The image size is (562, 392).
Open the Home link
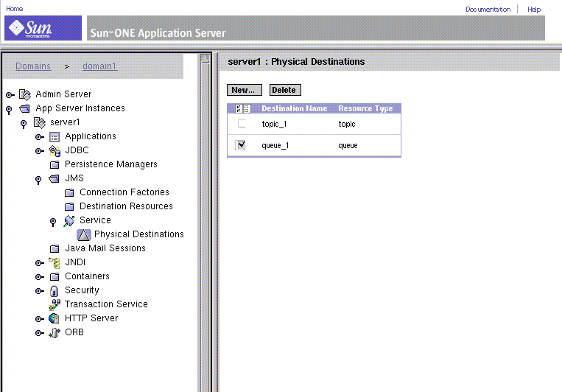pyautogui.click(x=14, y=9)
